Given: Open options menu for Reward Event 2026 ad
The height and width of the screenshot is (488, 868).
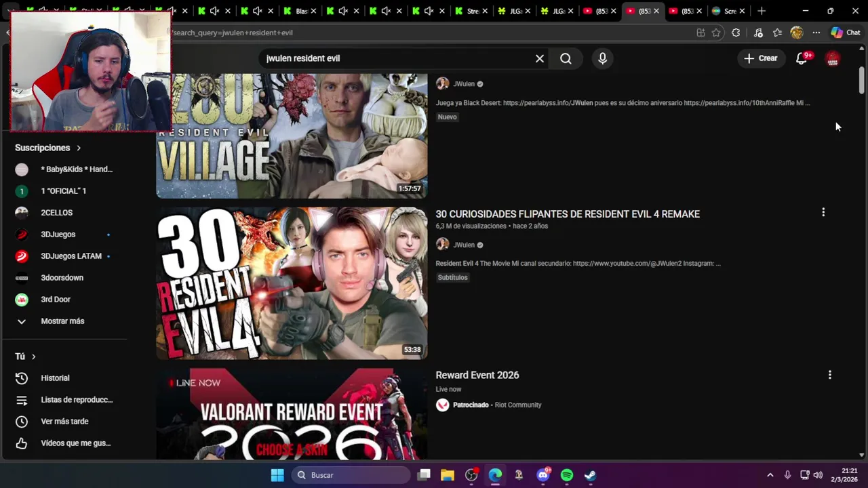Looking at the screenshot, I should tap(829, 374).
